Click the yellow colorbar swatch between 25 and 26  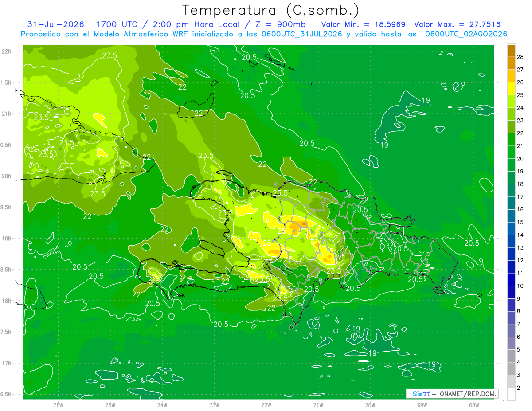coord(511,89)
